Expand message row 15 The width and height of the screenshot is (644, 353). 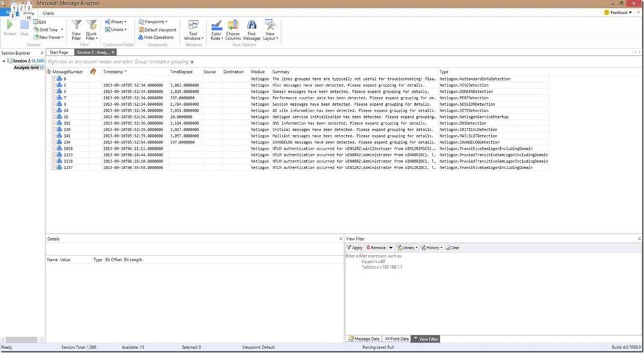(x=54, y=117)
